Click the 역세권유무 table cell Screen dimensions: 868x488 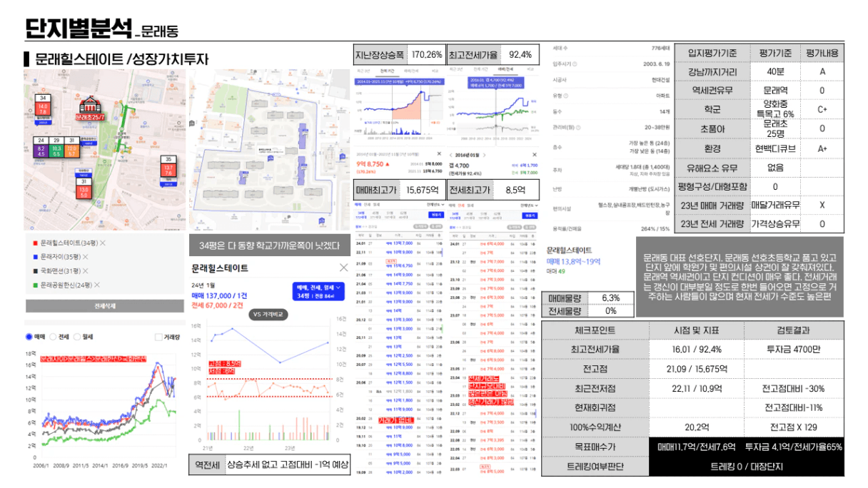(x=712, y=91)
